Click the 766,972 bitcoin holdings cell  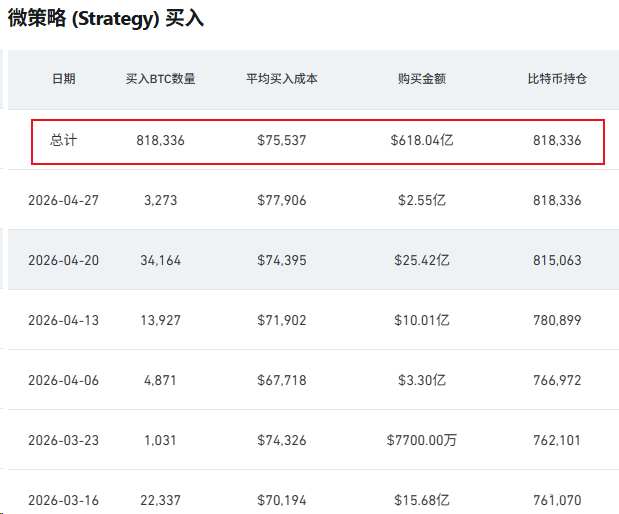click(x=556, y=381)
